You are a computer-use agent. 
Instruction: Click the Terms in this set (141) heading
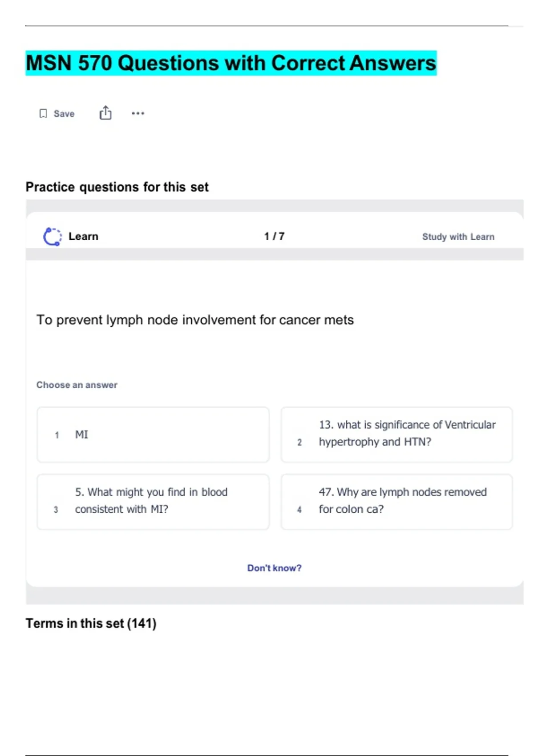pyautogui.click(x=91, y=623)
